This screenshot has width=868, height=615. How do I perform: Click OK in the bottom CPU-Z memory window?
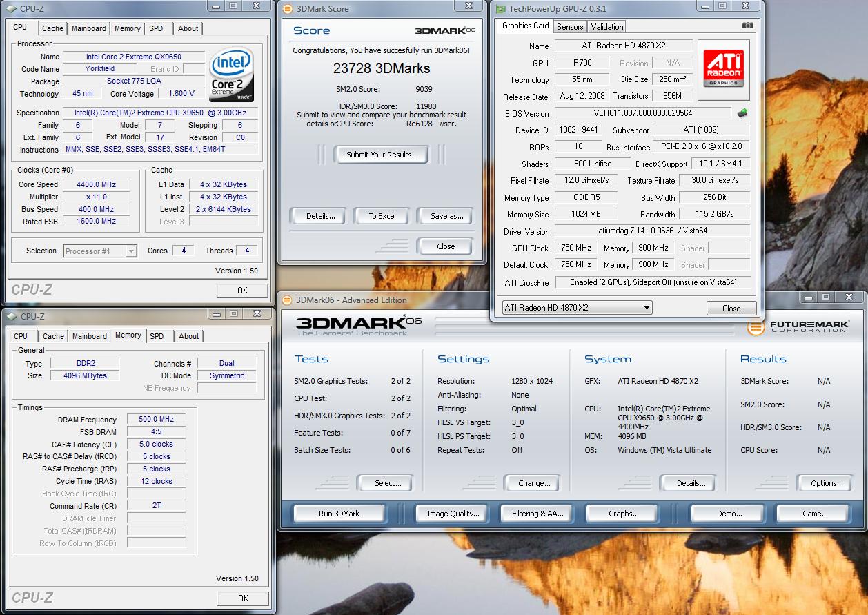click(x=242, y=598)
